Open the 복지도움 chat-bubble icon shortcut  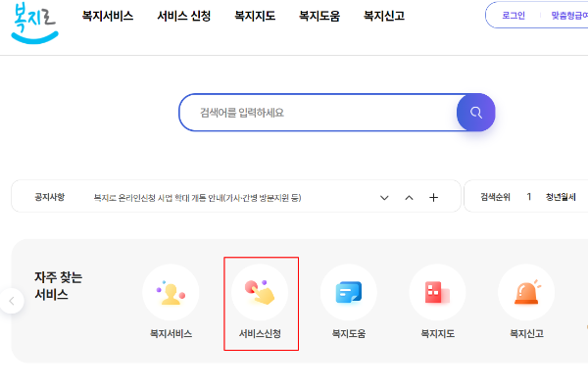(x=349, y=292)
